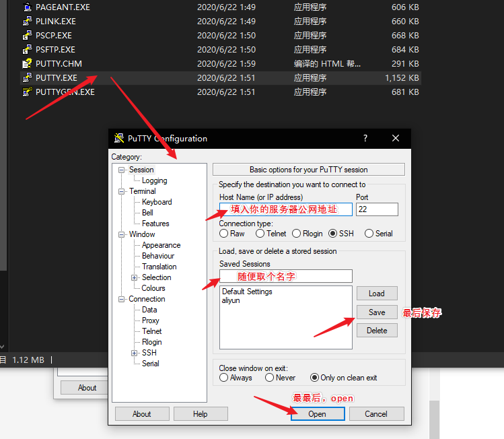
Task: Click the PAGEANT.EXE file name
Action: click(63, 7)
